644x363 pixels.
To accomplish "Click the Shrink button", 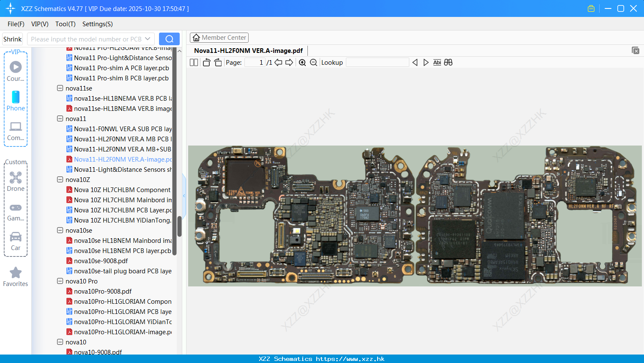I will pos(12,39).
